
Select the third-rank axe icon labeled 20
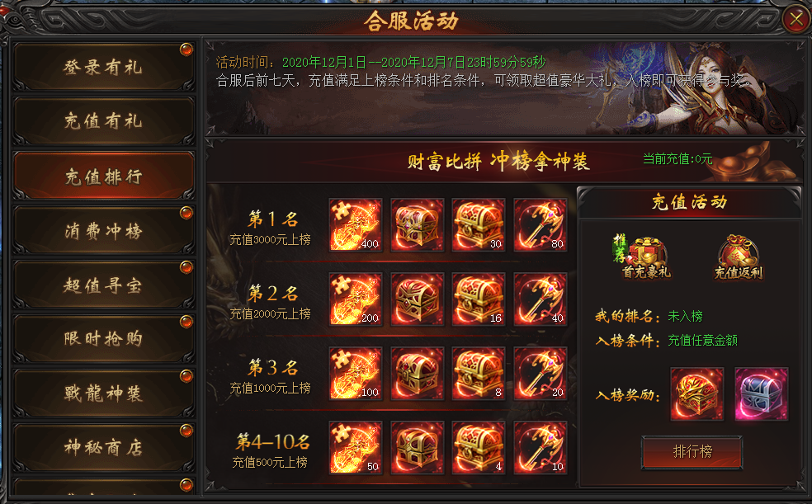pos(541,374)
